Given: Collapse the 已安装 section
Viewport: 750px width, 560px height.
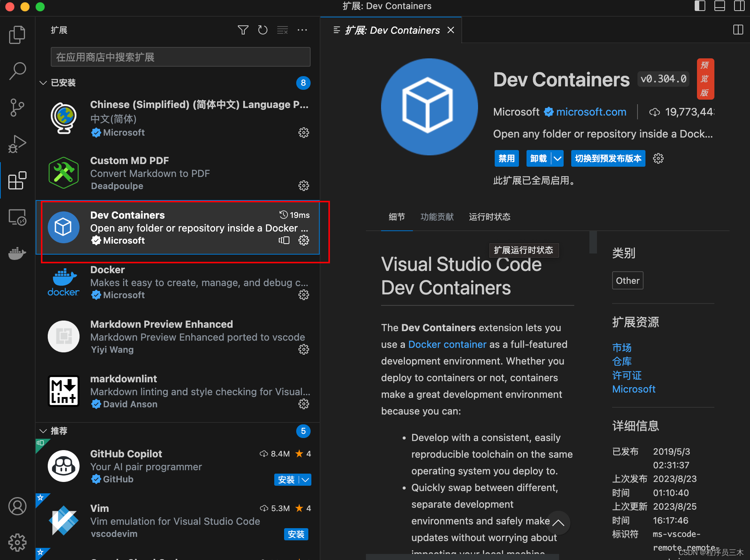Looking at the screenshot, I should pyautogui.click(x=43, y=83).
